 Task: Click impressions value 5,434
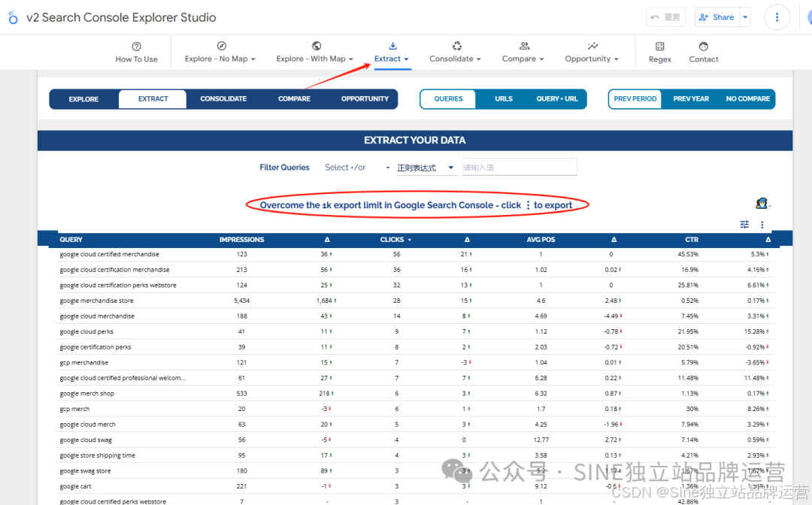(241, 301)
